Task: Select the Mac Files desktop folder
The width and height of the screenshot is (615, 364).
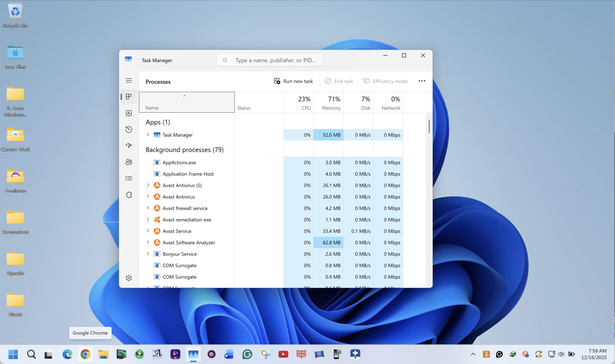Action: [x=15, y=57]
